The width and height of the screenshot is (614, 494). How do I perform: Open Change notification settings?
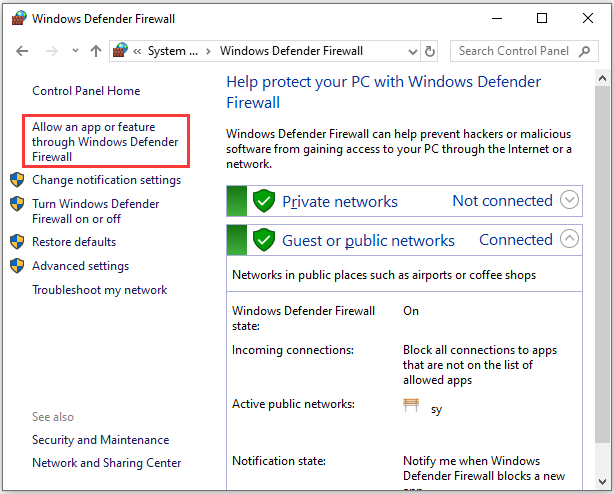[x=107, y=180]
